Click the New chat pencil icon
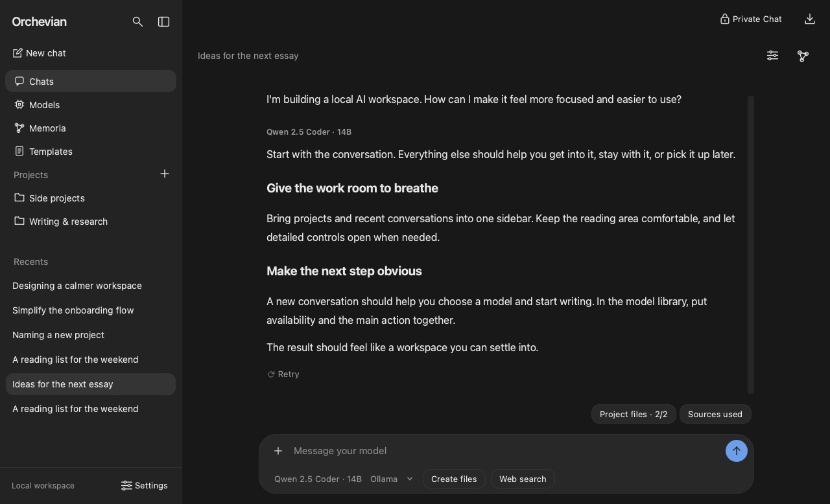Viewport: 830px width, 504px height. pyautogui.click(x=18, y=53)
